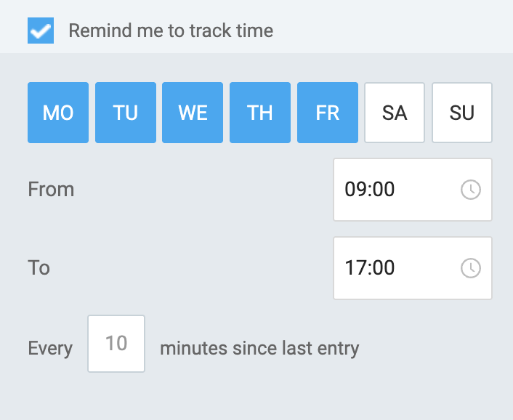
Task: Turn off the TH day button
Action: 260,113
